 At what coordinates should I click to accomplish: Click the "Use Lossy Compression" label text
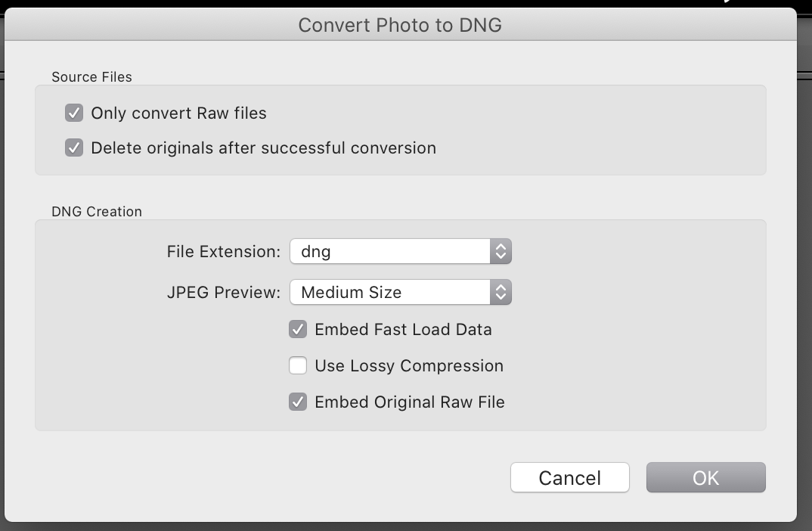pyautogui.click(x=409, y=366)
